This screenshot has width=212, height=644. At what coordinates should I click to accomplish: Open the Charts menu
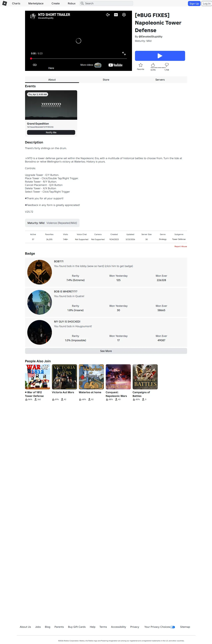[x=16, y=4]
